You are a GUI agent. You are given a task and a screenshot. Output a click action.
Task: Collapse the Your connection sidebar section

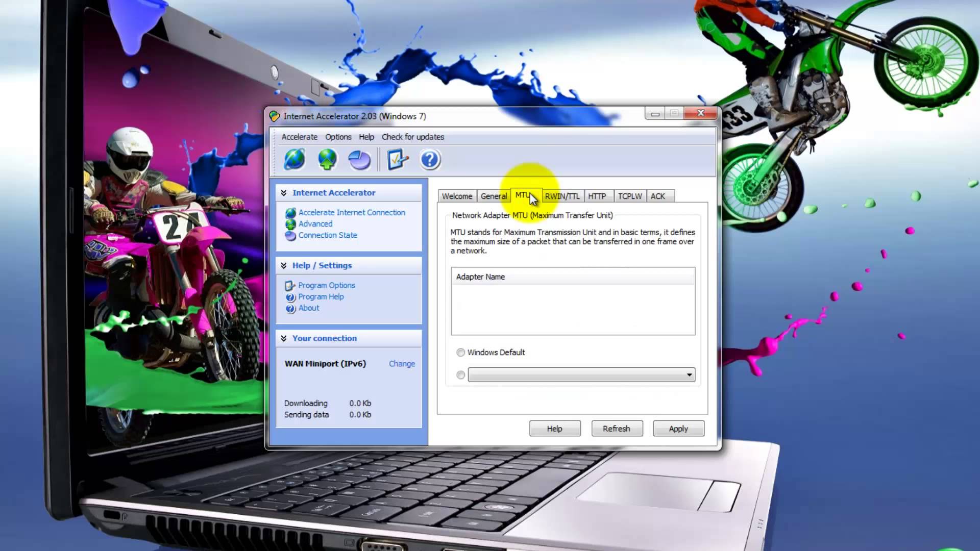click(284, 338)
